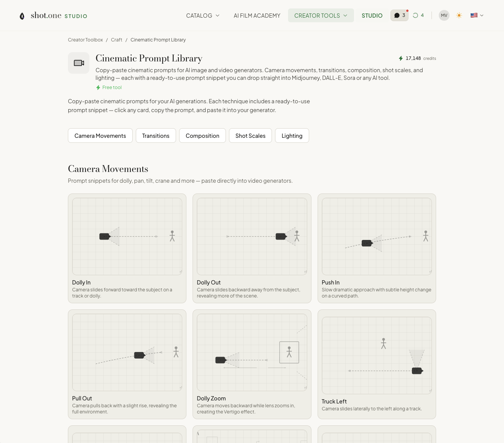The image size is (504, 443).
Task: Expand the language chevron beside the flag
Action: (482, 15)
